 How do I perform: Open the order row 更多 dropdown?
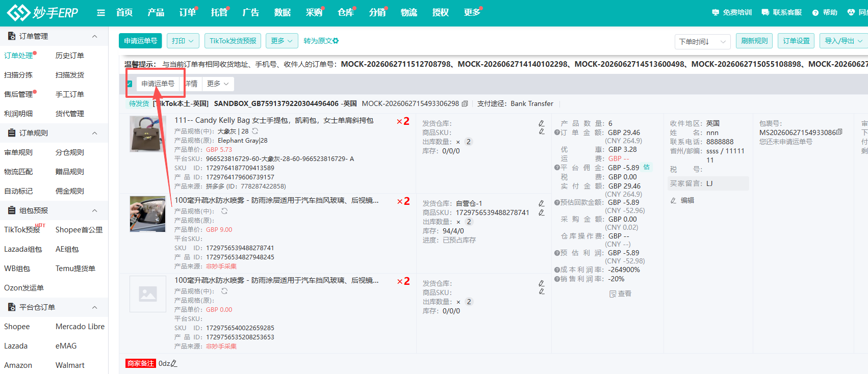coord(218,84)
